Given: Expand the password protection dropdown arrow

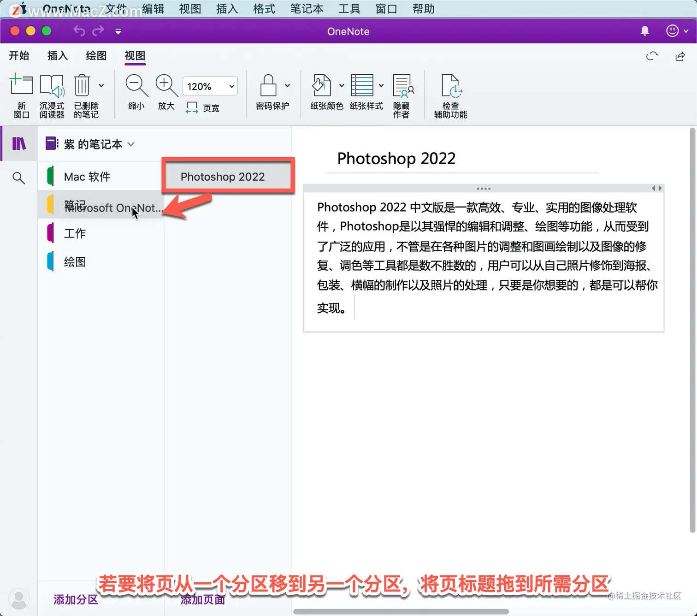Looking at the screenshot, I should [x=288, y=85].
